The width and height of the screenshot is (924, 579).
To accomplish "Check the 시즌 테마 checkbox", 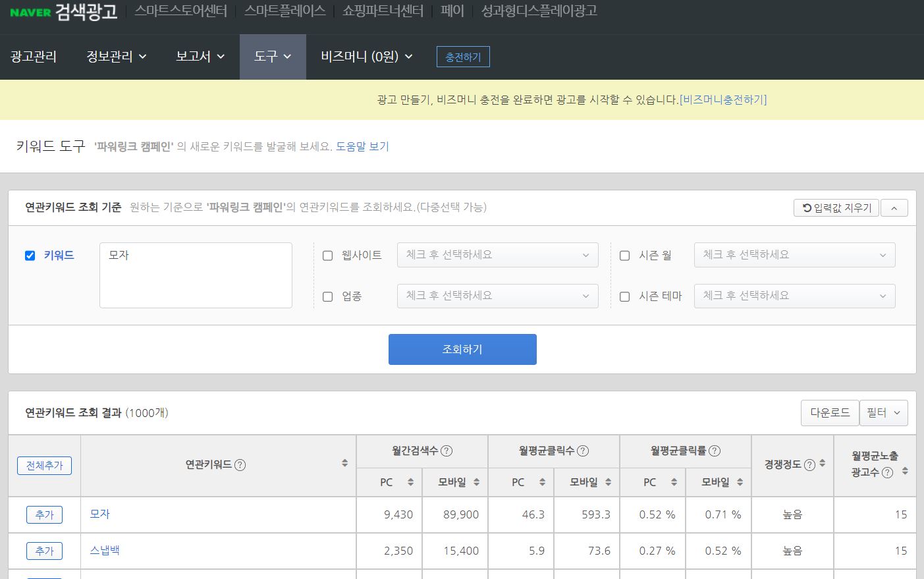I will 624,296.
